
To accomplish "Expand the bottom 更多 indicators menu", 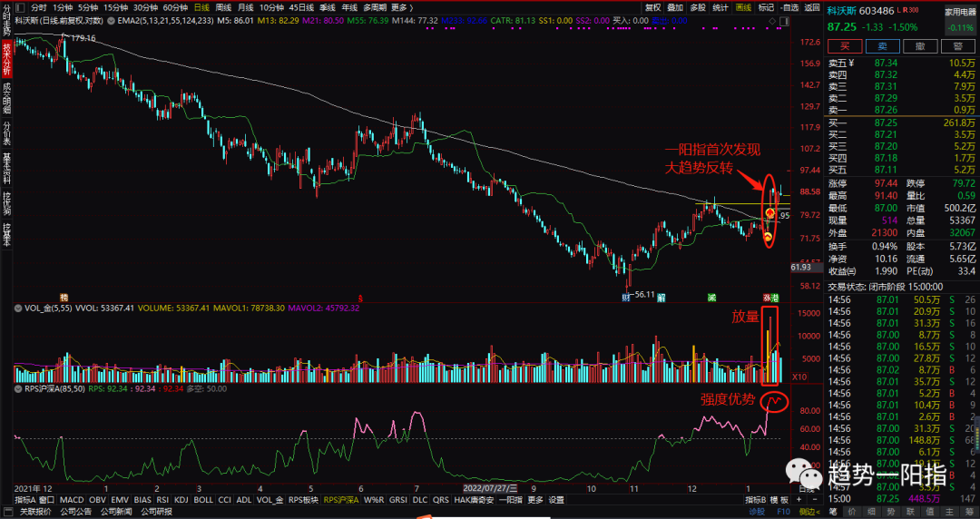I will pyautogui.click(x=535, y=500).
